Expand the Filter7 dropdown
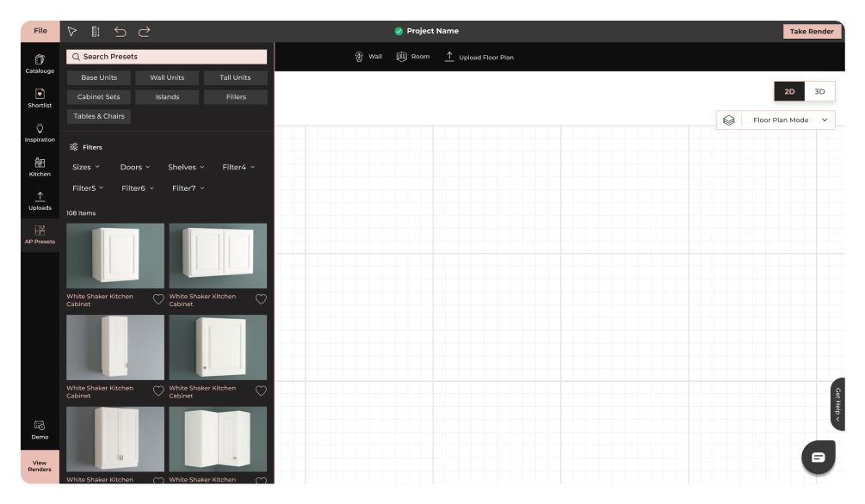The width and height of the screenshot is (865, 504). pyautogui.click(x=188, y=188)
